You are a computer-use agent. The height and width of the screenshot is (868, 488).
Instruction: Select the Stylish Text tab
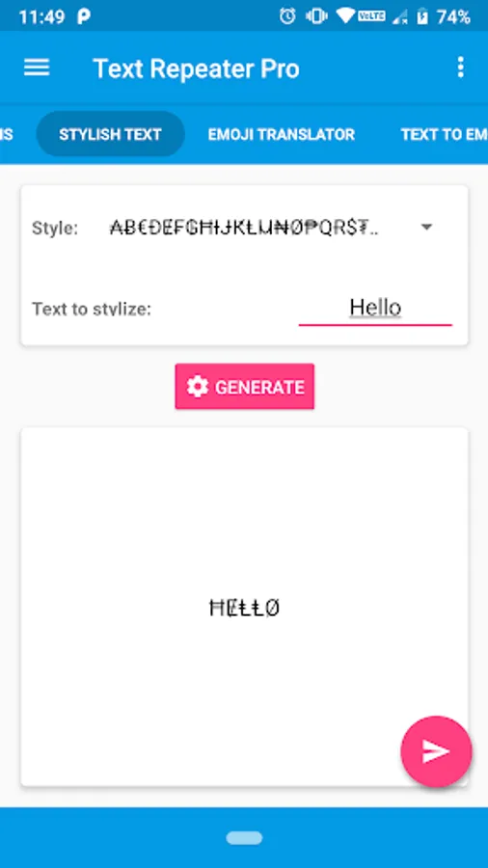click(110, 134)
